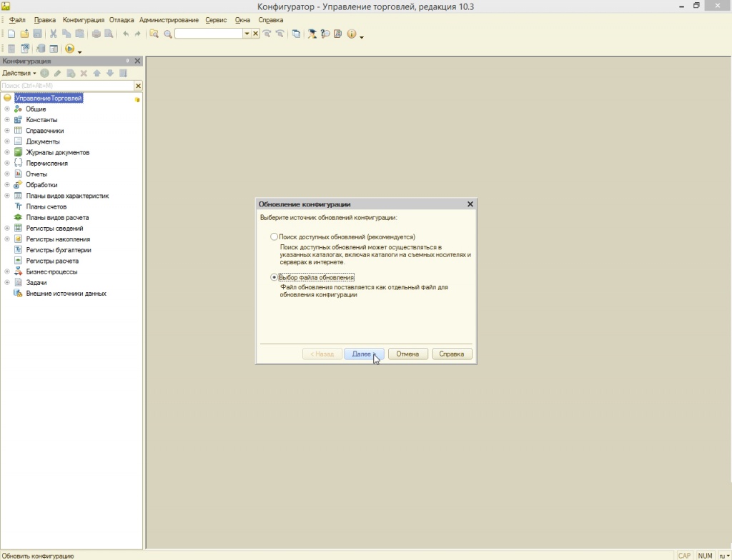Click the yellow info Help icon in toolbar
This screenshot has width=732, height=560.
(x=351, y=34)
